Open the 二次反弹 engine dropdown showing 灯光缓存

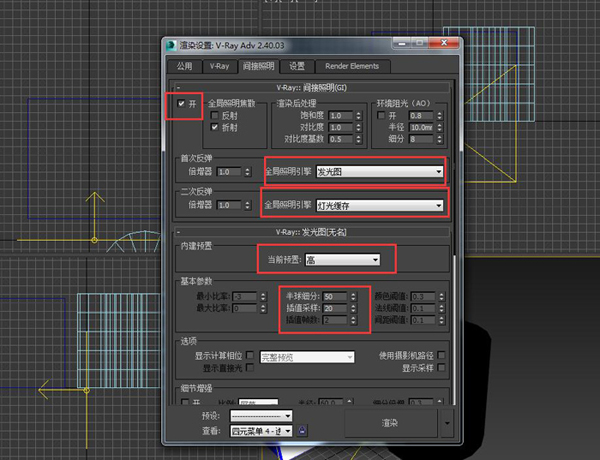click(378, 205)
